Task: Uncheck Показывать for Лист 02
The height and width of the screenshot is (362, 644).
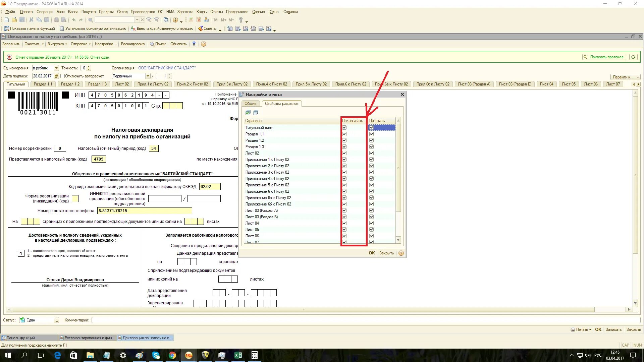Action: (x=344, y=153)
